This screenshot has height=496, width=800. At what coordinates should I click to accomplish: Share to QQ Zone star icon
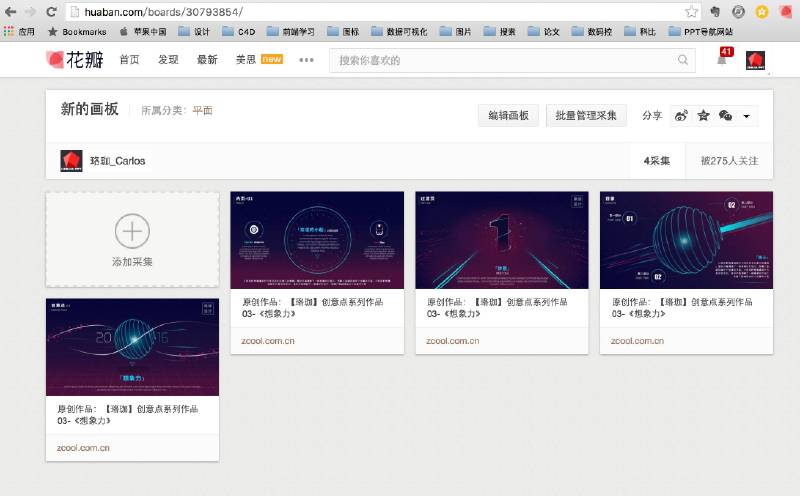704,116
